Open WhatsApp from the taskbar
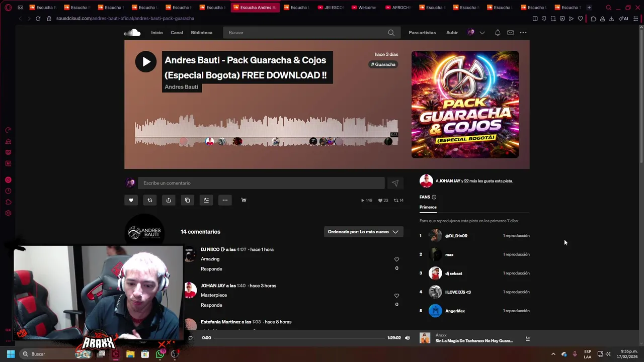 [160, 354]
